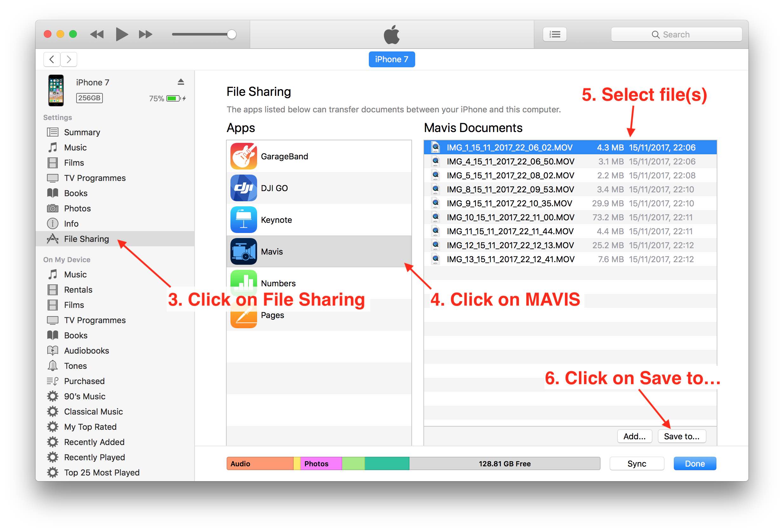Screen dimensions: 784x532
Task: Select the Pages app icon
Action: point(243,315)
